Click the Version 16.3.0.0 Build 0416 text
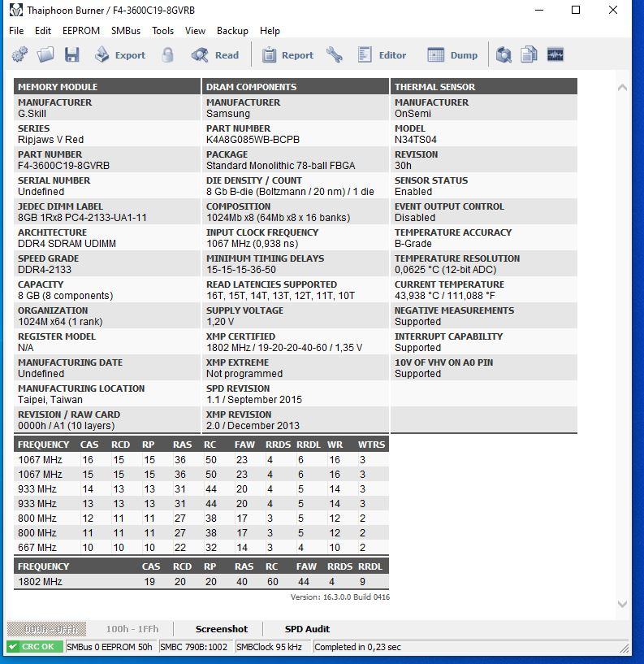 pyautogui.click(x=339, y=597)
